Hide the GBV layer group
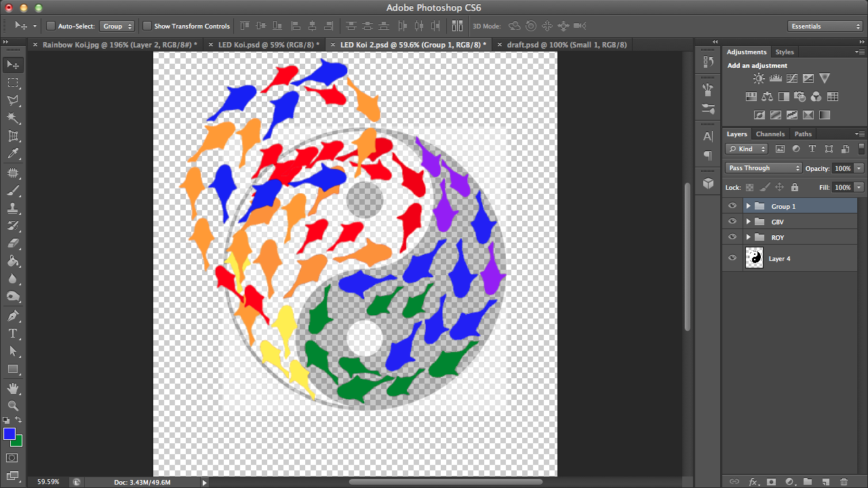 [732, 221]
